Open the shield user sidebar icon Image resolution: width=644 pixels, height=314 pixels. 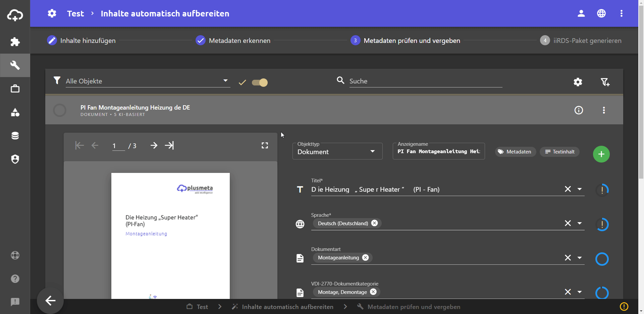point(15,159)
